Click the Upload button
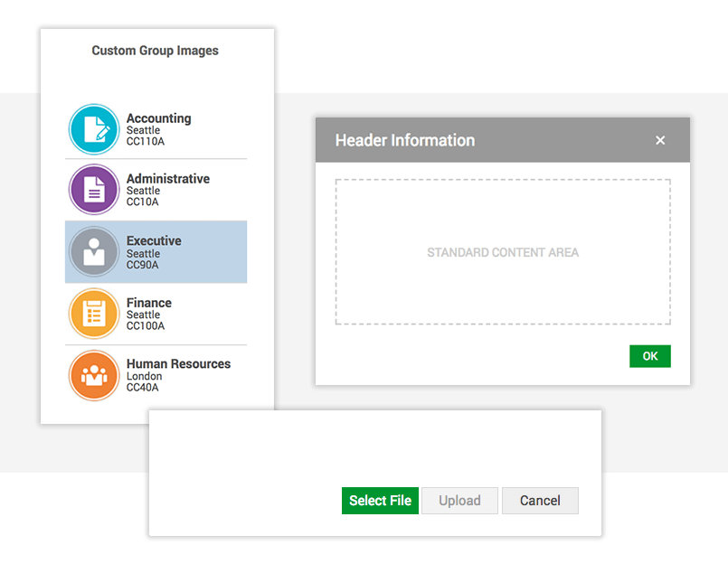Image resolution: width=728 pixels, height=564 pixels. (459, 501)
